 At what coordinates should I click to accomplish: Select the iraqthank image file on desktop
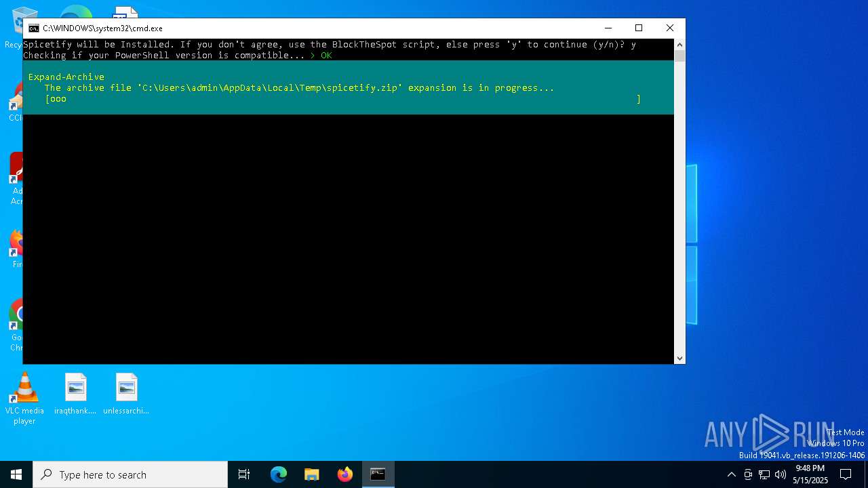tap(76, 394)
